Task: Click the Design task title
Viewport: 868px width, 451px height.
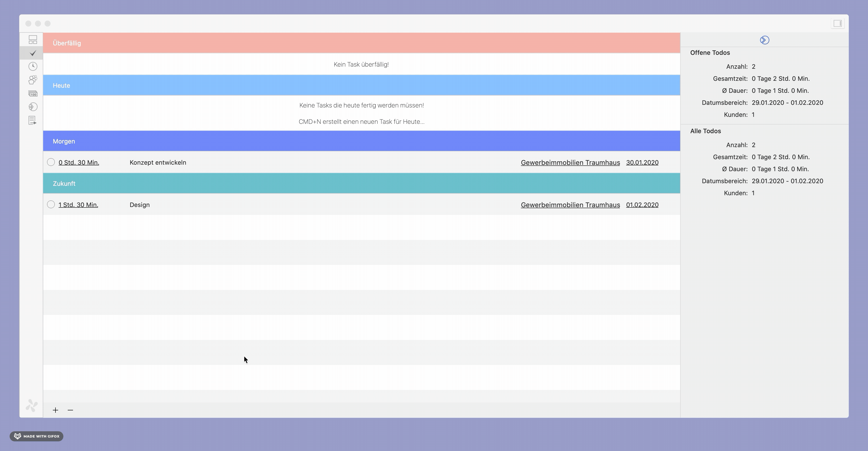Action: pyautogui.click(x=140, y=205)
